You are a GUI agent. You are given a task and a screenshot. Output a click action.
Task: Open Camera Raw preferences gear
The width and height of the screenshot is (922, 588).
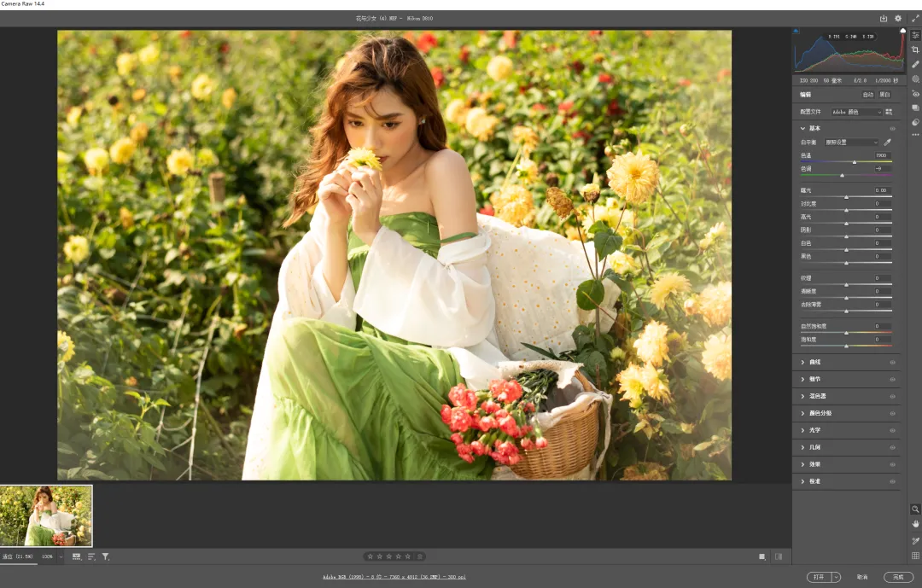point(898,18)
